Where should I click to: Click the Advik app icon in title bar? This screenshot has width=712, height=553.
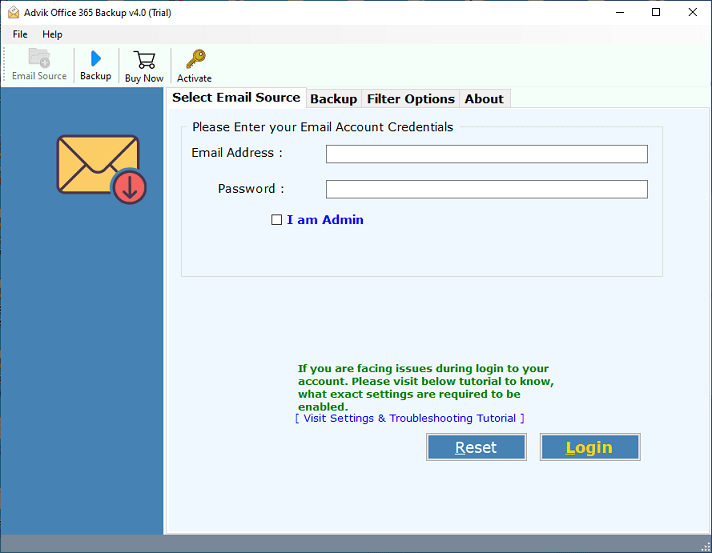click(x=14, y=12)
